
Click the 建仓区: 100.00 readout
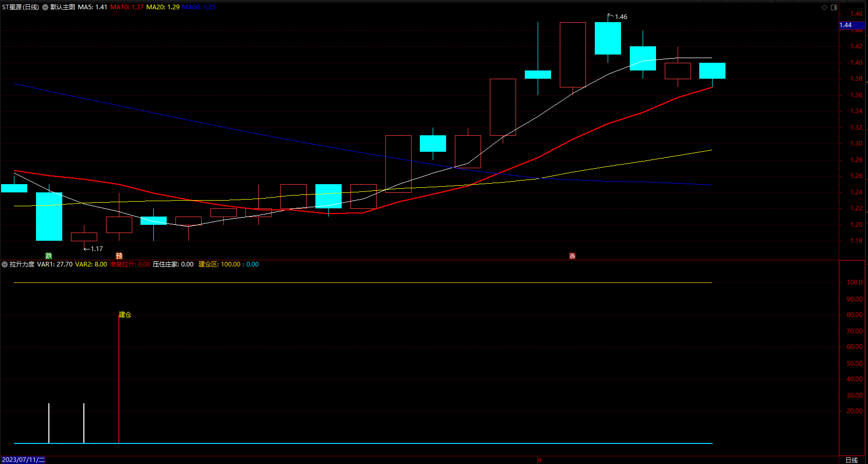point(220,264)
